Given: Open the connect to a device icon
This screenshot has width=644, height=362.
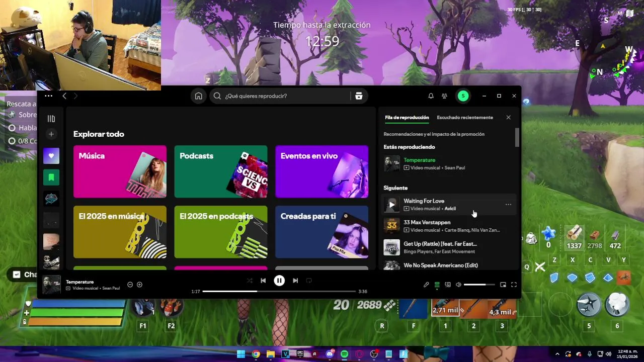Looking at the screenshot, I should click(447, 285).
